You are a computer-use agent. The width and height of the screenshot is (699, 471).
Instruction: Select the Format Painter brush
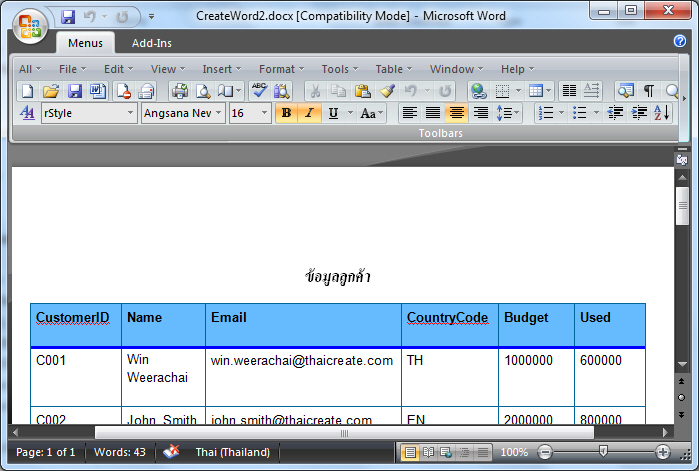[x=387, y=91]
